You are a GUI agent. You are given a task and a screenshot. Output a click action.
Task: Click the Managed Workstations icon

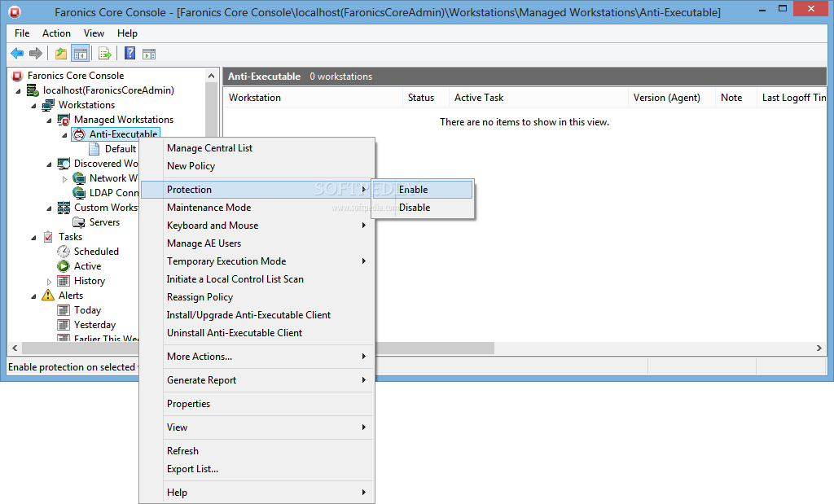[64, 120]
